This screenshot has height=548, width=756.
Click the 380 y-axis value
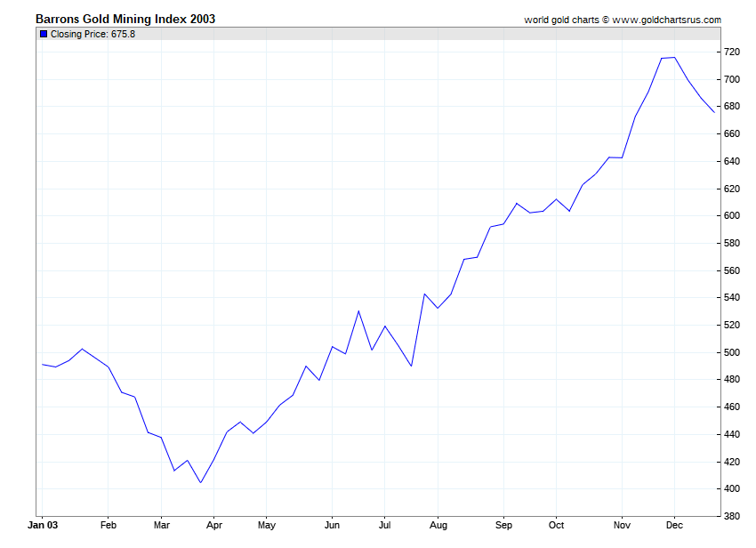coord(731,516)
